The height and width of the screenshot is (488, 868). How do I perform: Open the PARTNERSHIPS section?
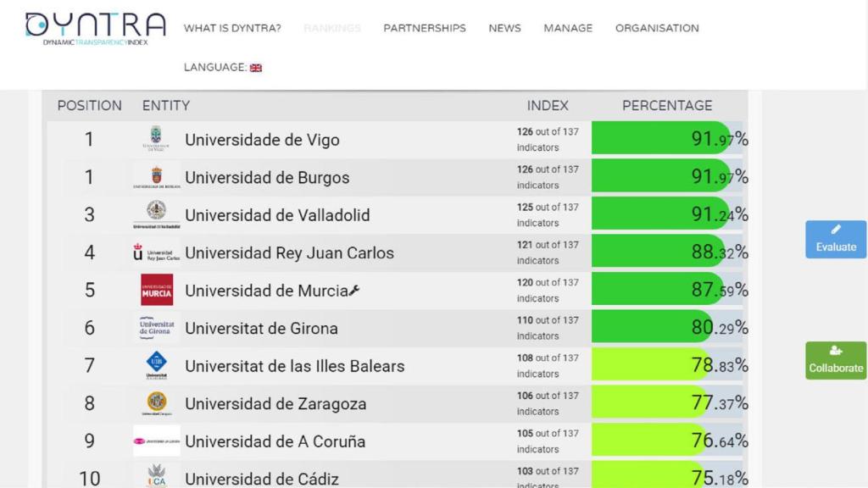pos(425,28)
